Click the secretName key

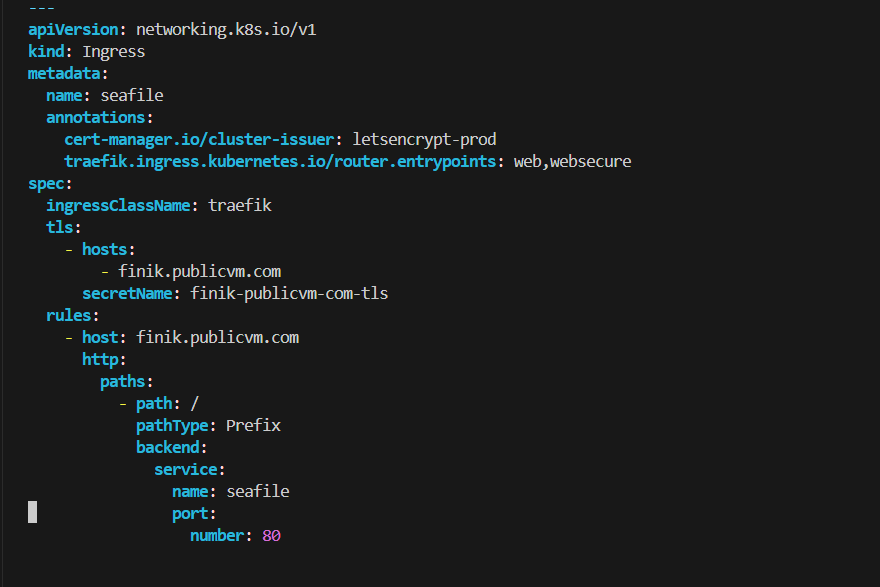[x=127, y=294]
